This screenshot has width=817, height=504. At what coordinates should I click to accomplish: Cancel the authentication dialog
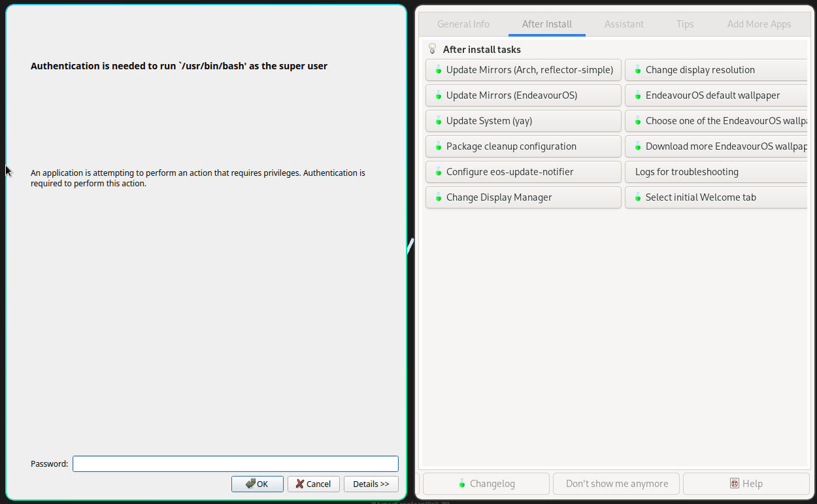tap(314, 484)
